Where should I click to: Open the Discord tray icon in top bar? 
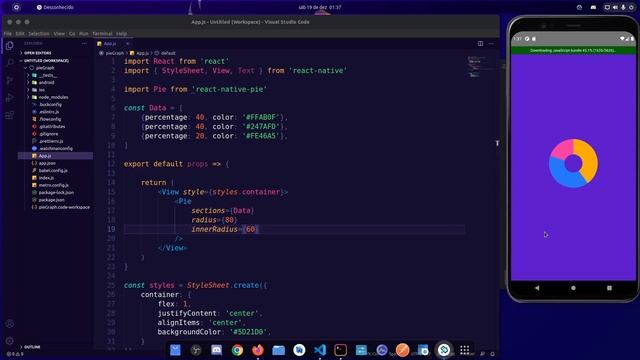click(593, 7)
